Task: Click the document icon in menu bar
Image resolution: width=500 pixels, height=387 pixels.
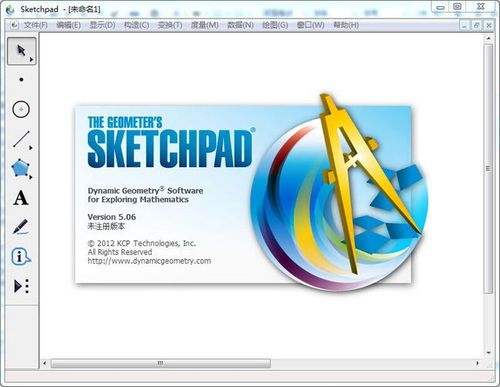Action: [14, 25]
